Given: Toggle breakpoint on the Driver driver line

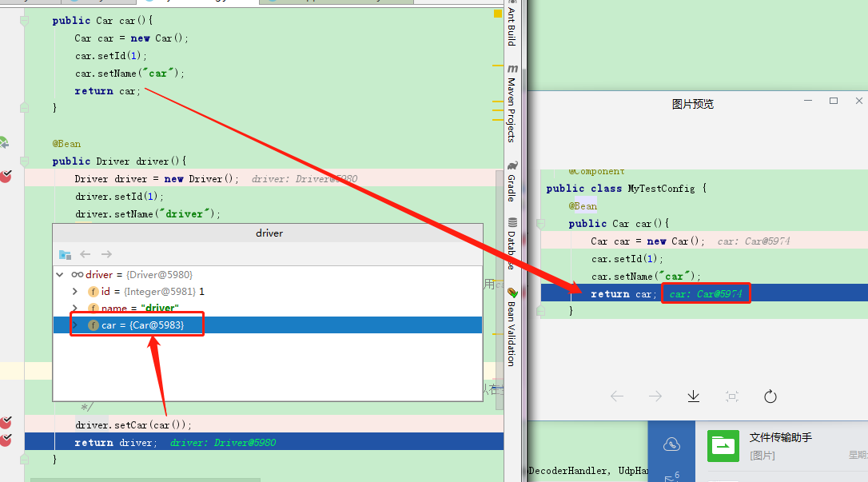Looking at the screenshot, I should click(6, 178).
